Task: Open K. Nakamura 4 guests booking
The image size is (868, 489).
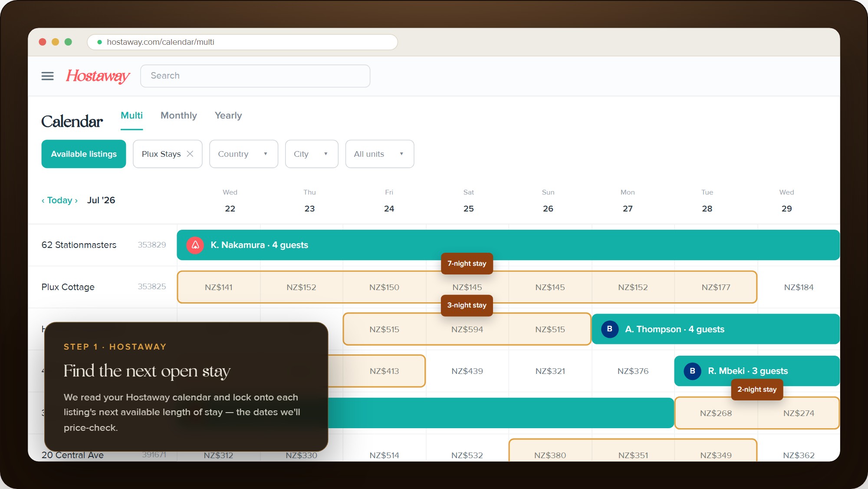Action: pos(508,245)
